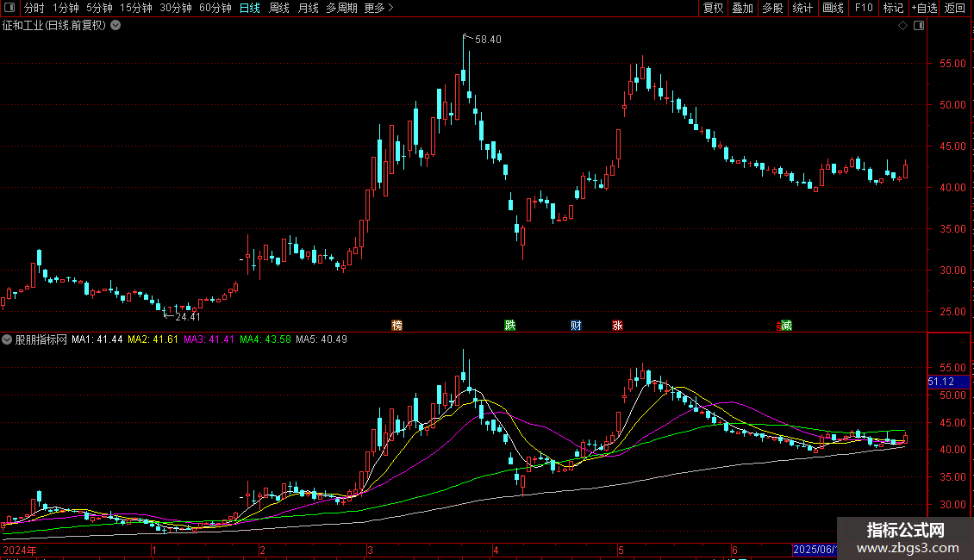Toggle the left panel icon at top-left

[9, 8]
